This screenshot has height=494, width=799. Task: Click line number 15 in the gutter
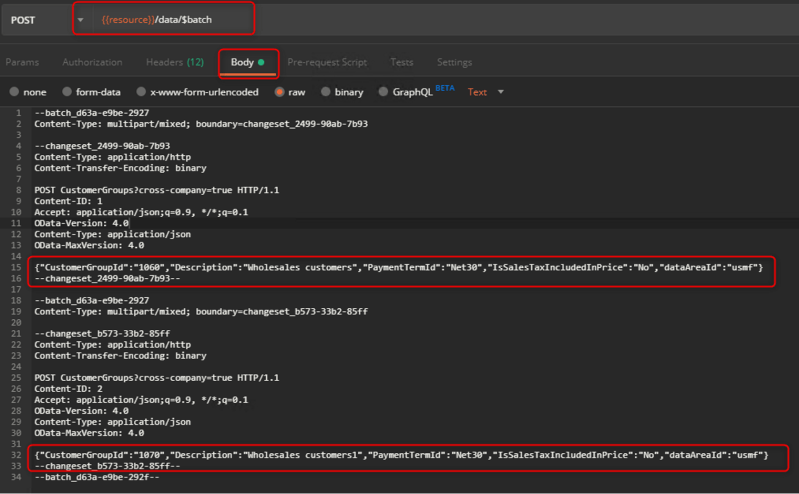click(16, 268)
